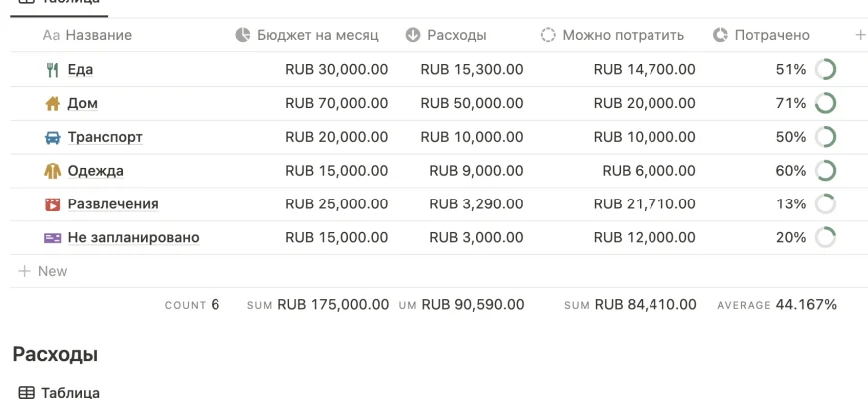Click the AVERAGE 44.167% footer calculation
This screenshot has width=868, height=399.
(777, 305)
